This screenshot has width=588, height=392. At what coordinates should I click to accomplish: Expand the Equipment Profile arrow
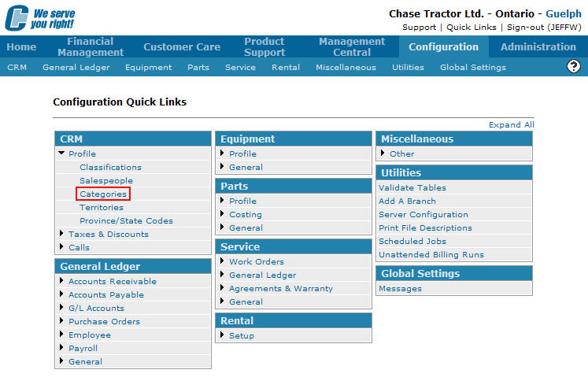tap(222, 153)
